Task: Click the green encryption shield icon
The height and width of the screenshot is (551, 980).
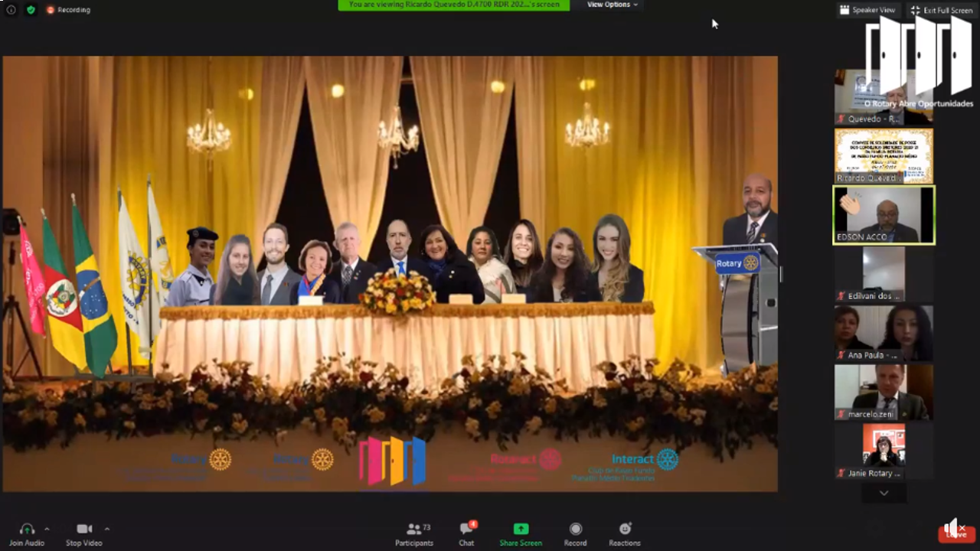Action: [x=31, y=10]
